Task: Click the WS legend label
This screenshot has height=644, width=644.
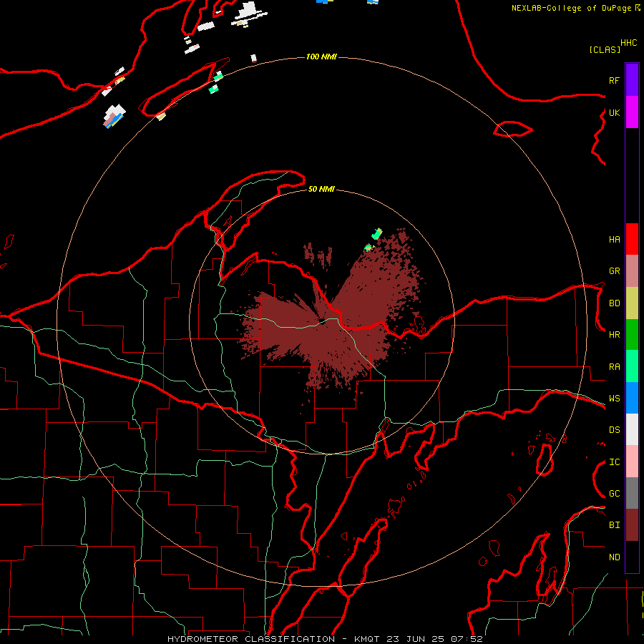Action: (614, 399)
